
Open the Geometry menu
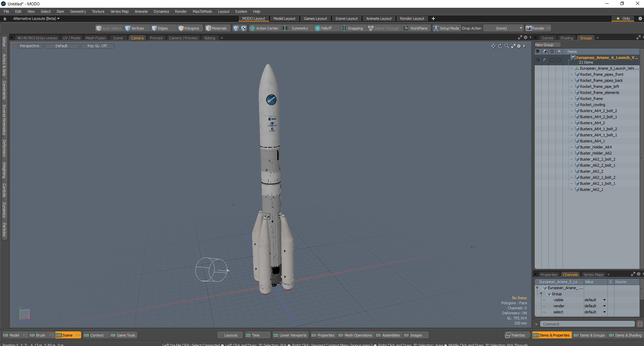(x=78, y=11)
